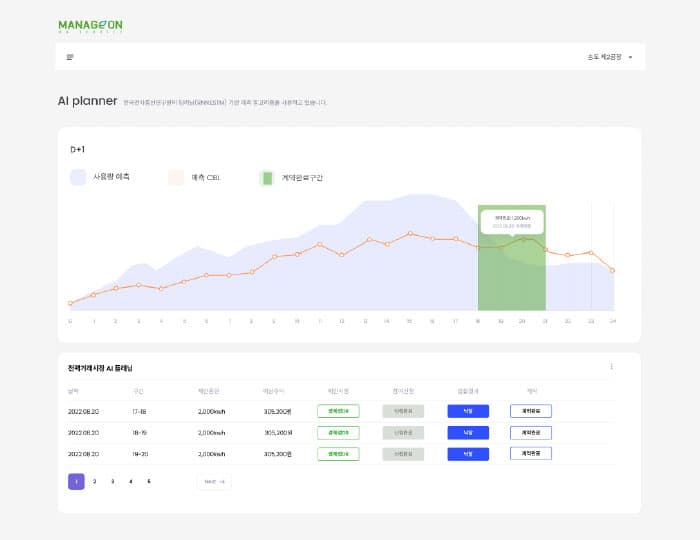Open the hamburger menu icon
700x540 pixels.
point(70,57)
